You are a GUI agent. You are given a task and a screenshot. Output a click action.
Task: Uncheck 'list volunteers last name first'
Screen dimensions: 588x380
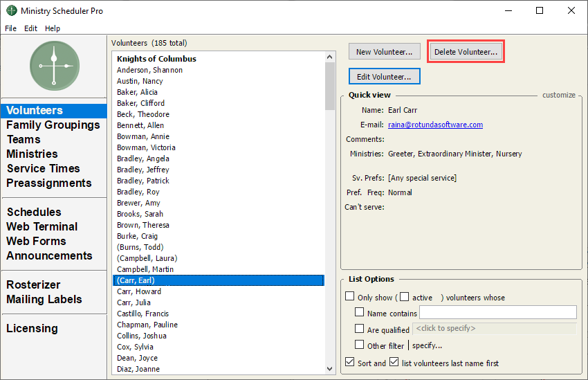coord(394,362)
